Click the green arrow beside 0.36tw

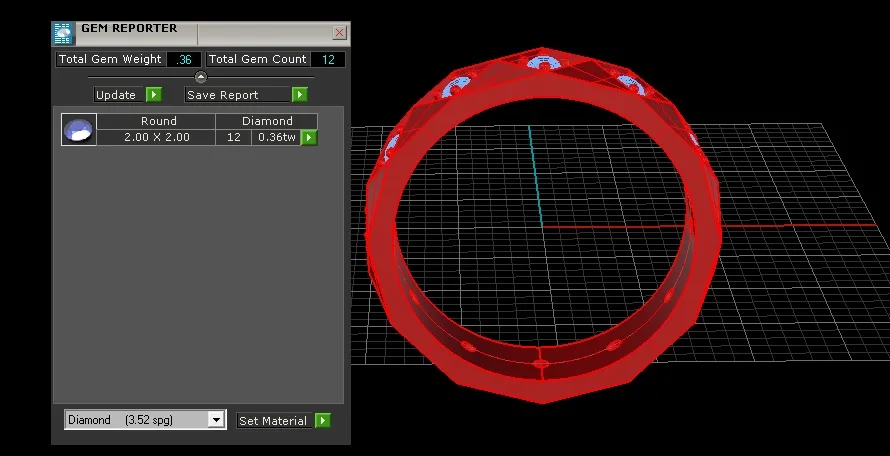coord(309,137)
